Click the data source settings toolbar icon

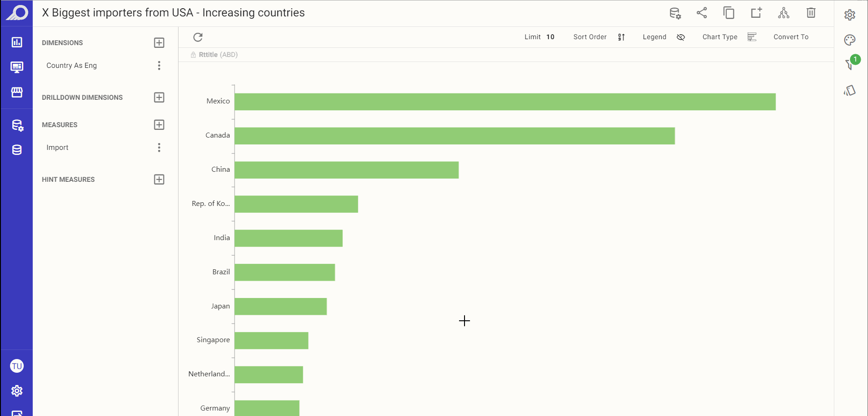tap(675, 13)
